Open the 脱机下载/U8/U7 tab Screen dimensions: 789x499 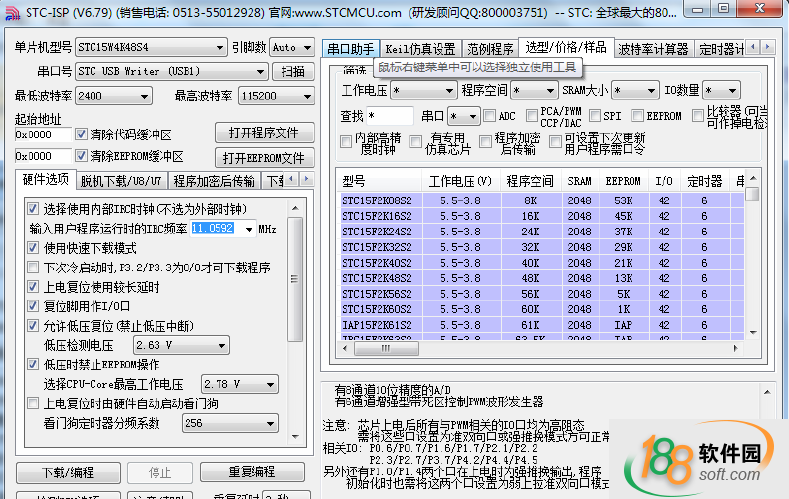120,181
